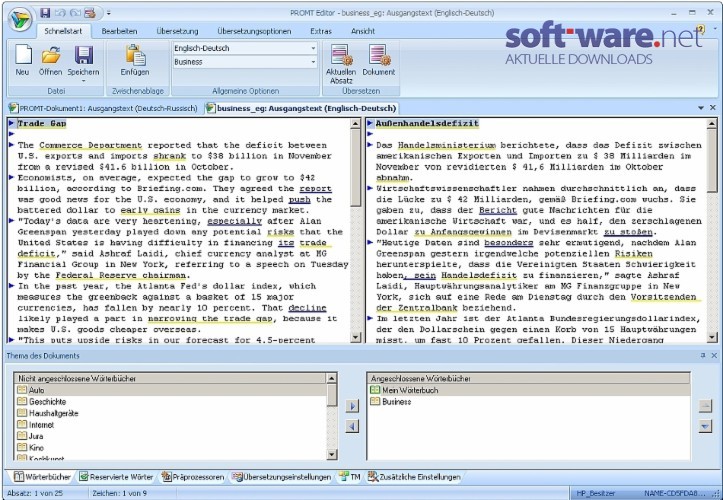The image size is (723, 500).
Task: Click 'Nicht angeschlossene Wörterbücher' column header
Action: coord(170,378)
